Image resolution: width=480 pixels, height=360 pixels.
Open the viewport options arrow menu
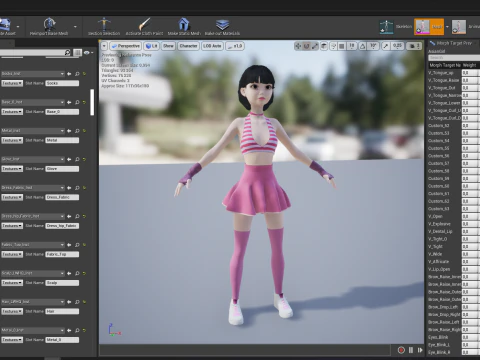104,46
